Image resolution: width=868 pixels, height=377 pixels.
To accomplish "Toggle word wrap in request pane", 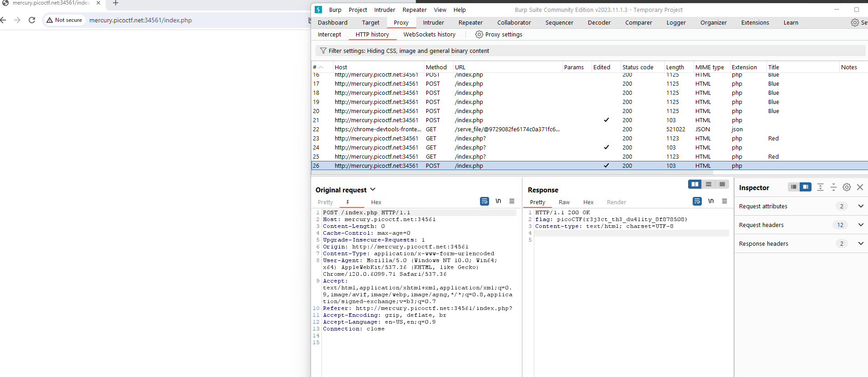I will pos(485,201).
